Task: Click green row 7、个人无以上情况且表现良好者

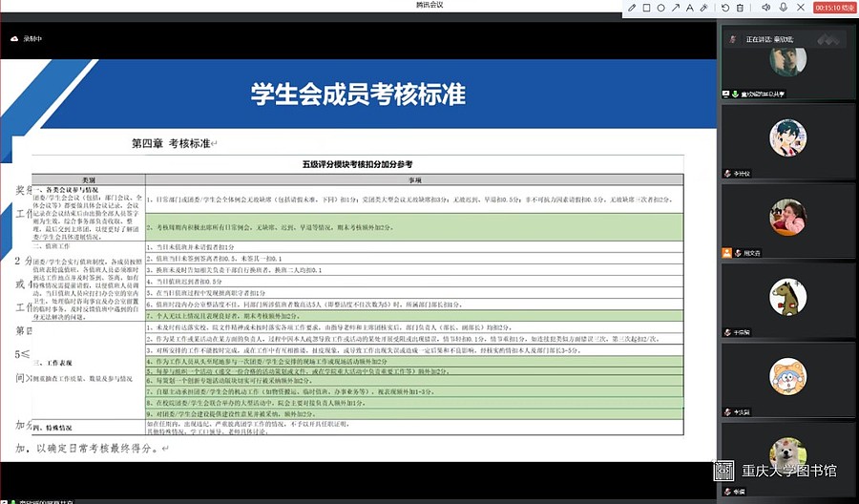Action: pos(414,316)
